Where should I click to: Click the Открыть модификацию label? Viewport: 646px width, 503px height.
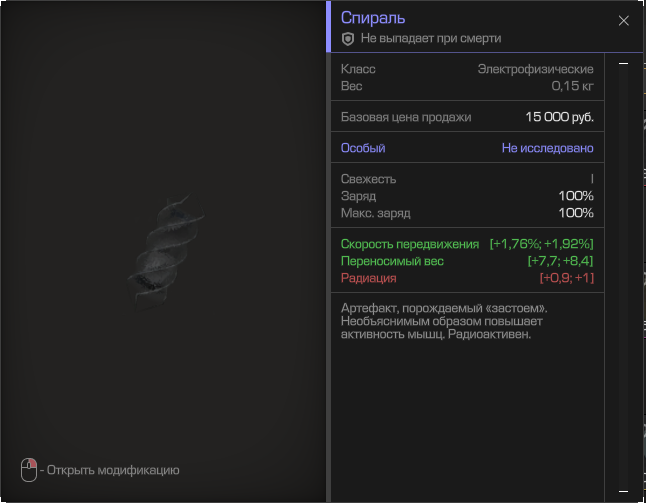(112, 470)
